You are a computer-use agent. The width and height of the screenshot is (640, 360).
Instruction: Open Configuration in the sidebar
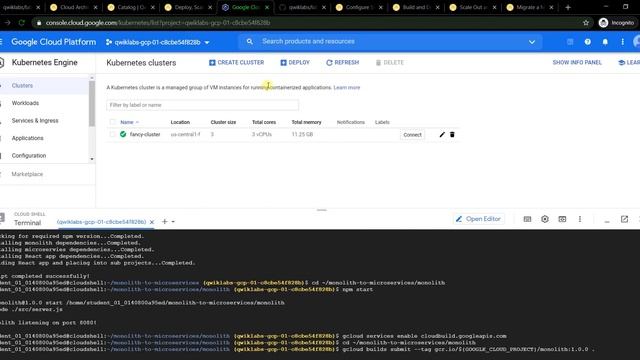tap(29, 156)
